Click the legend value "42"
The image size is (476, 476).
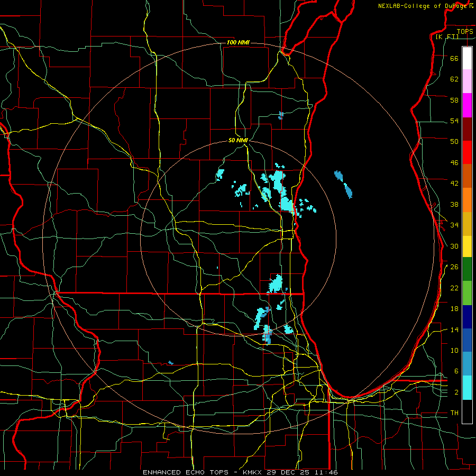click(454, 184)
